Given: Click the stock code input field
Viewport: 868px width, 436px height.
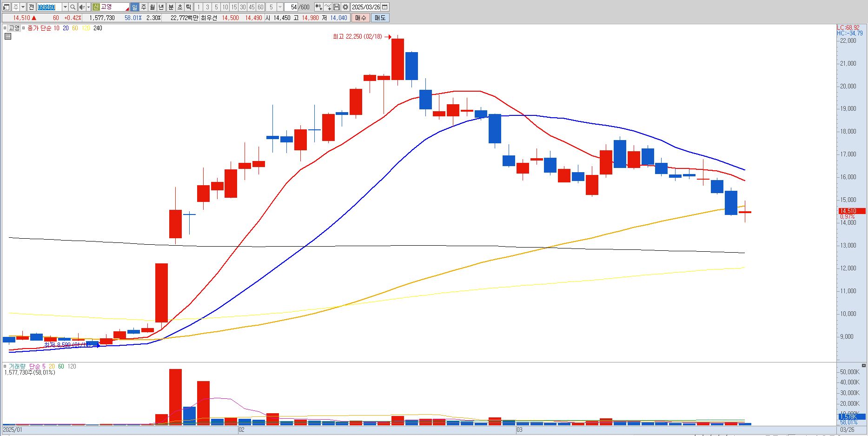Looking at the screenshot, I should point(49,7).
